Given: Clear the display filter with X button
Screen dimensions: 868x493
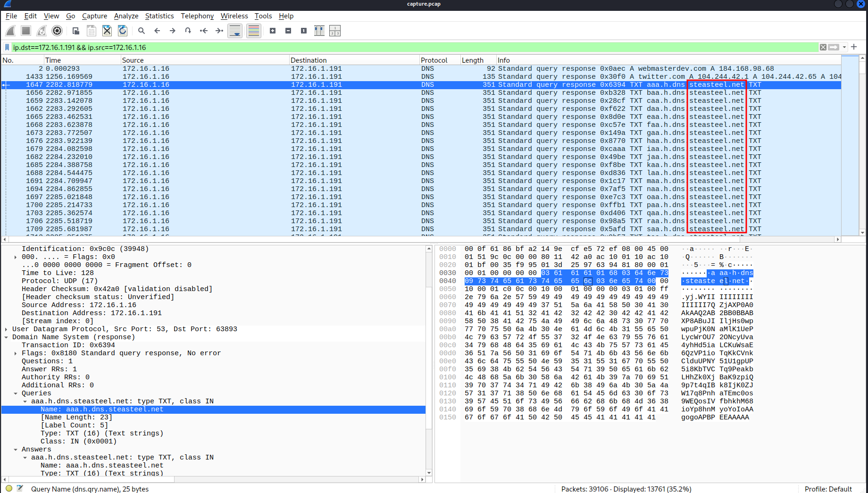Looking at the screenshot, I should (823, 47).
